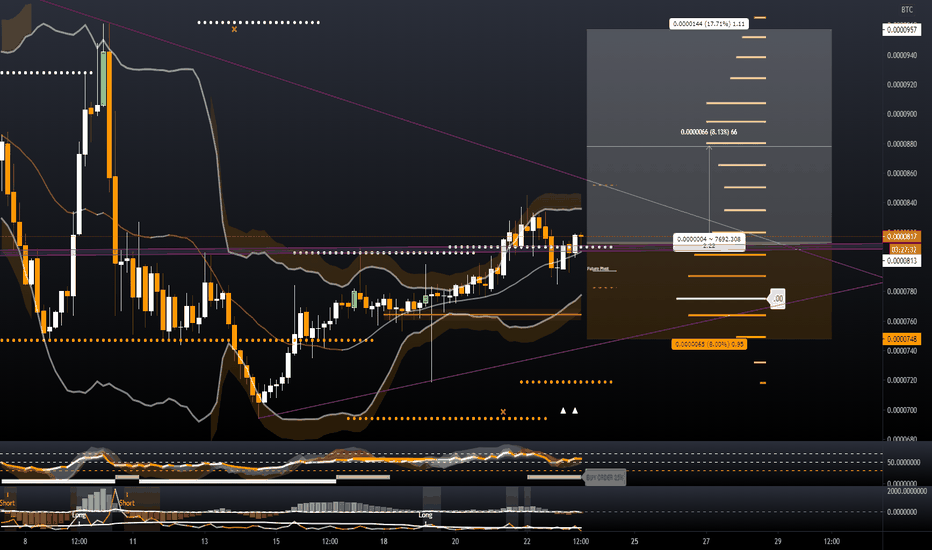
Task: Click the 0.0000940 tick on price axis
Action: 902,55
